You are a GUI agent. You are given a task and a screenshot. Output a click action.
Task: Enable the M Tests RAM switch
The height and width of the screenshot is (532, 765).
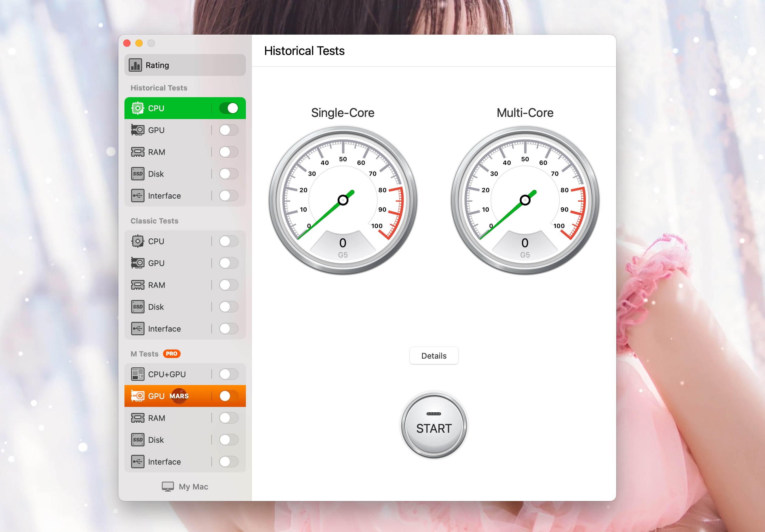click(229, 418)
